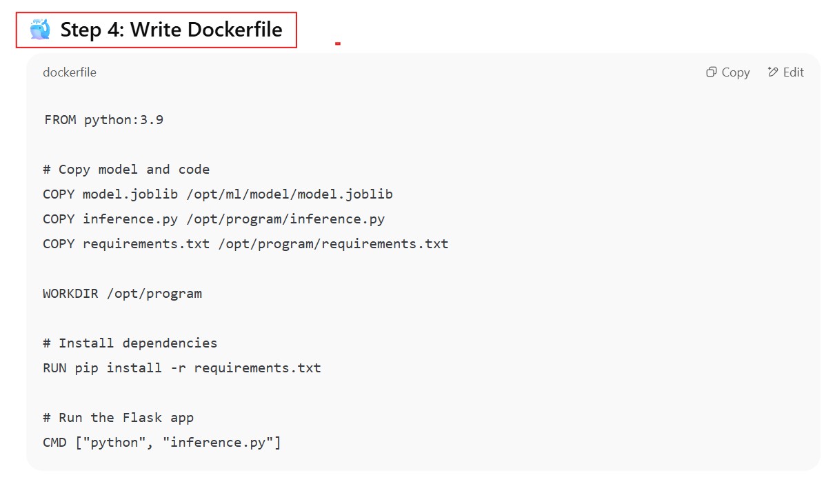This screenshot has width=835, height=504.
Task: Click the small red dash beside the heading
Action: (x=338, y=43)
